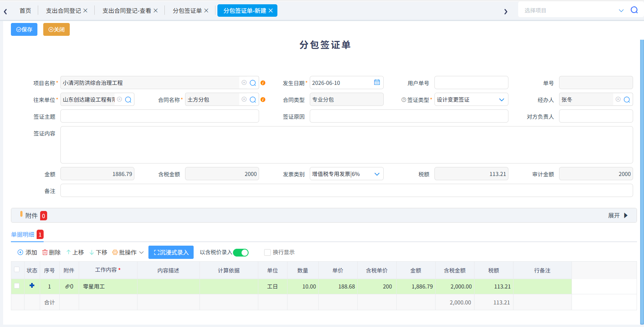
Task: Check the row 1 checkbox for 零星用工
Action: pyautogui.click(x=17, y=286)
